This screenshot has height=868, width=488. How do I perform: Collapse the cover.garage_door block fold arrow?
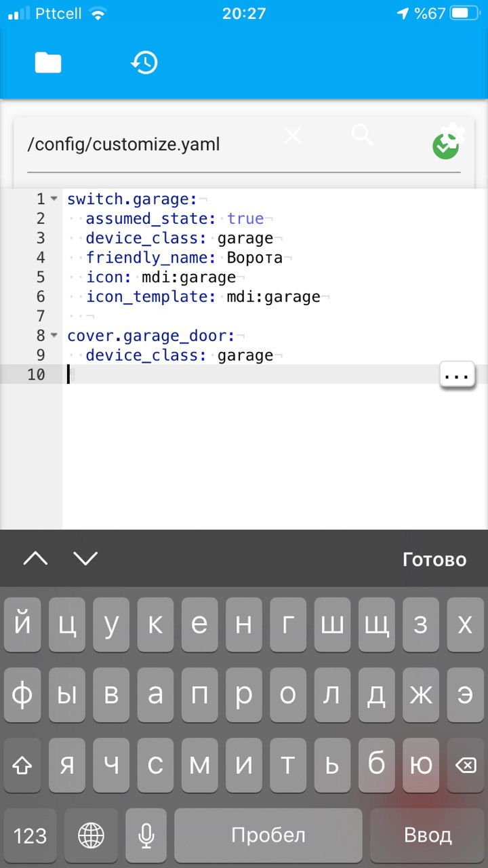[x=54, y=336]
